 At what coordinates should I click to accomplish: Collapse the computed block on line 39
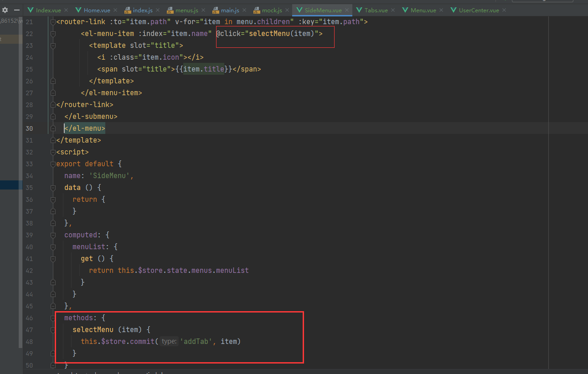point(53,235)
